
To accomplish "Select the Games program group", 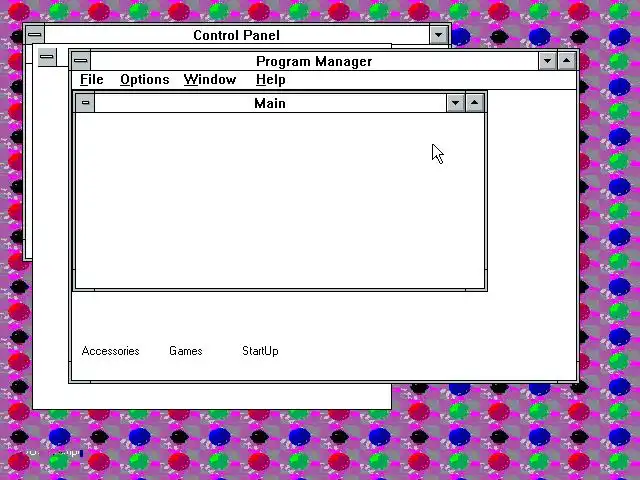I will [186, 351].
